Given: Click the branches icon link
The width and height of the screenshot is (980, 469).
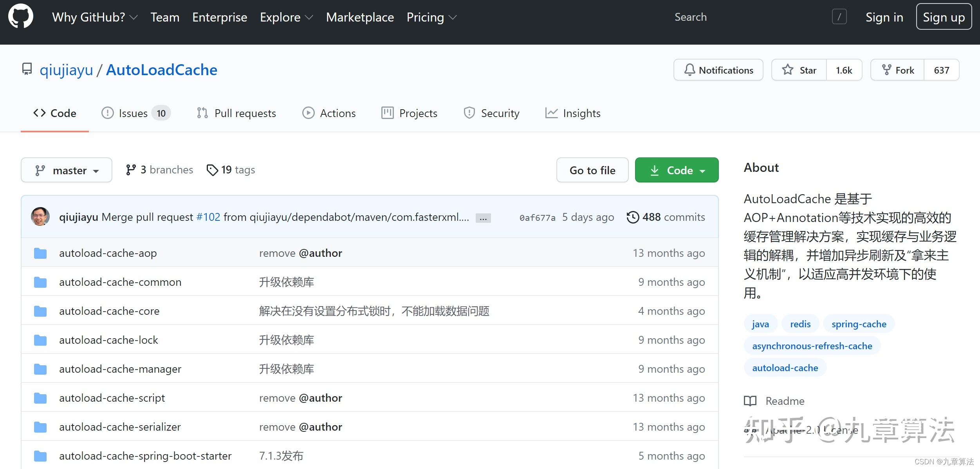Looking at the screenshot, I should click(x=131, y=170).
